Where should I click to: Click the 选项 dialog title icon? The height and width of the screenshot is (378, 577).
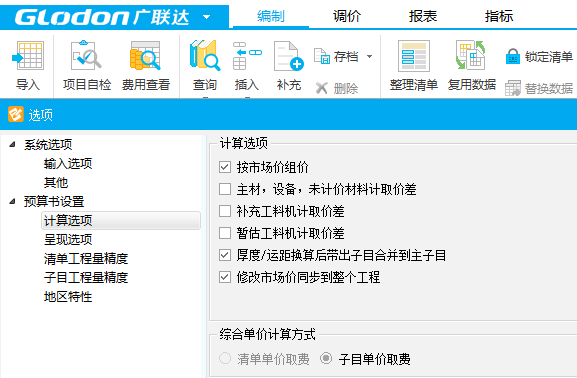point(16,114)
